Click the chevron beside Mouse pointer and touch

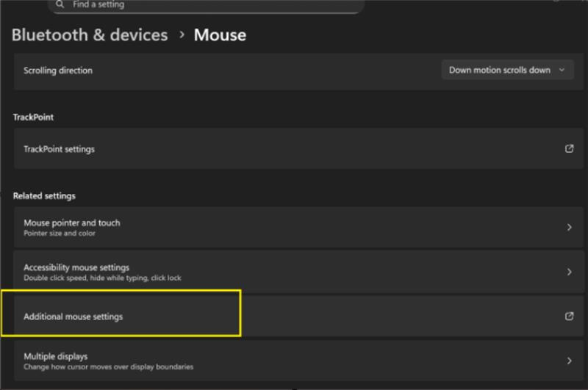pos(569,228)
